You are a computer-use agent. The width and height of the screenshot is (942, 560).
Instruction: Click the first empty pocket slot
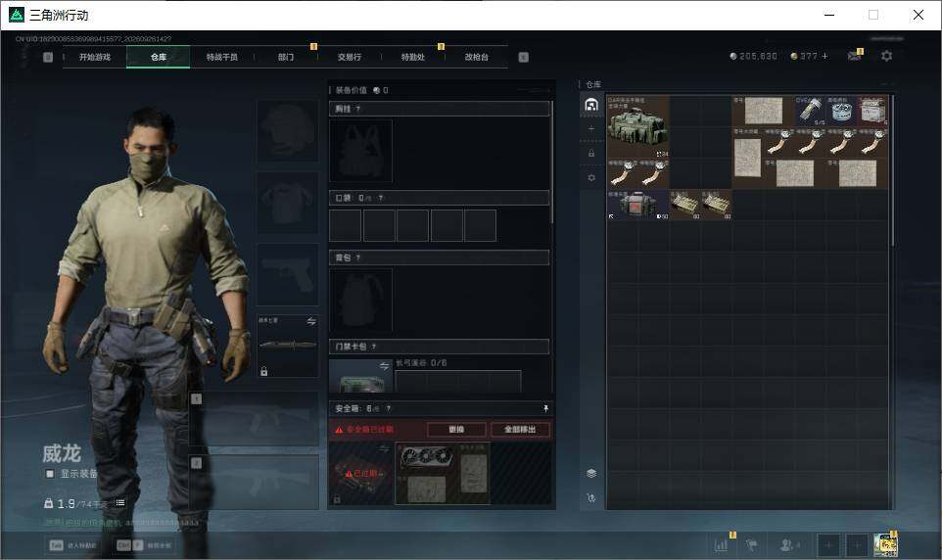345,225
